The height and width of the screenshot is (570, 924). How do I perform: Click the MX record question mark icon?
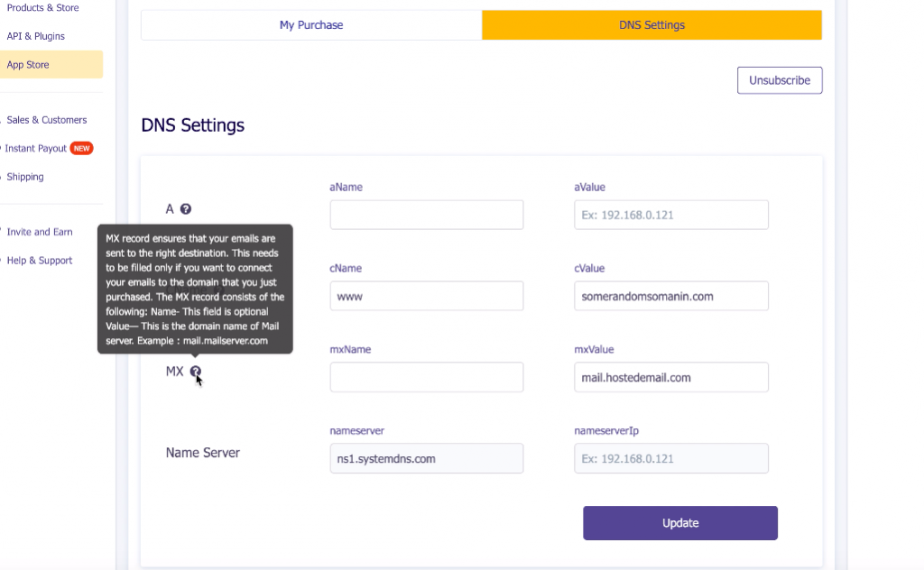[x=195, y=372]
